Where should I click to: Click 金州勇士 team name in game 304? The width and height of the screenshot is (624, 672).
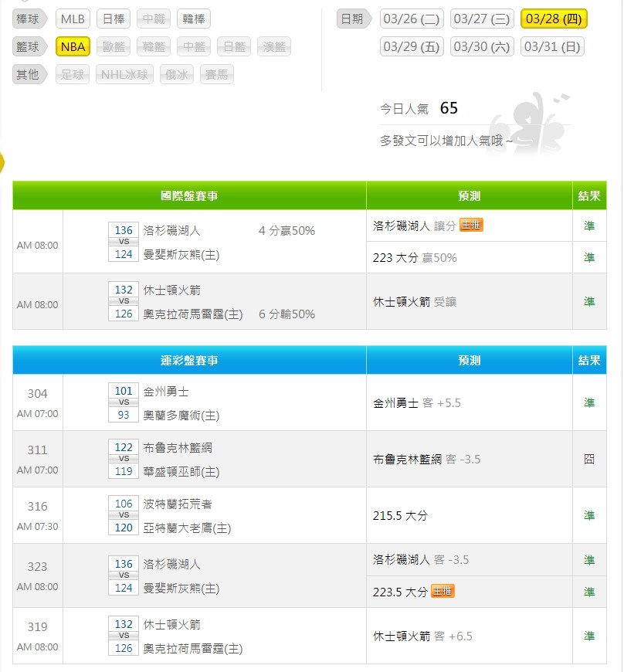166,392
